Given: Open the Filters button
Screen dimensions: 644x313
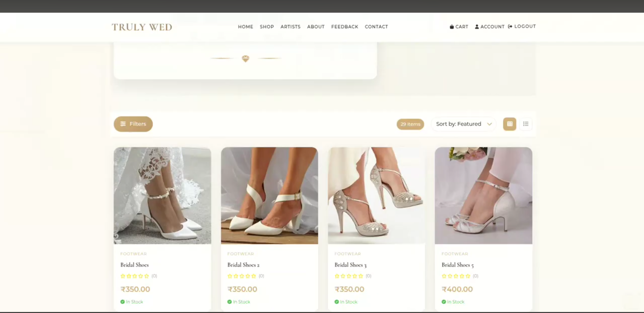Looking at the screenshot, I should point(133,124).
